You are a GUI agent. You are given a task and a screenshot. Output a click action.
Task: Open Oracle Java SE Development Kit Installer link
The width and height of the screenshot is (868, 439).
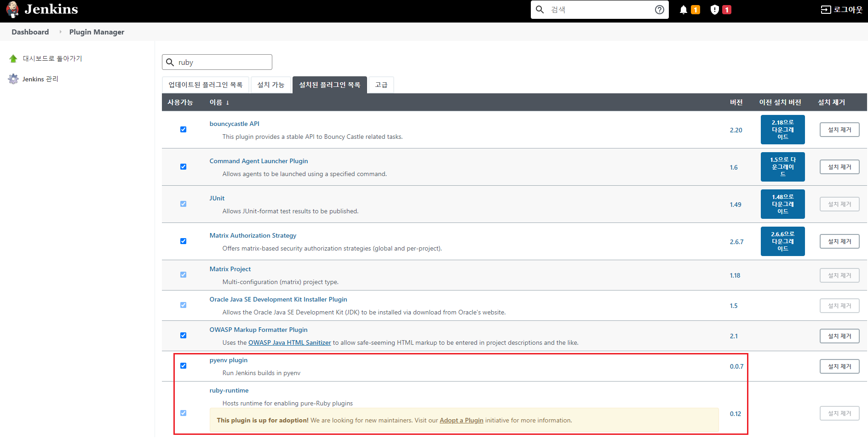278,299
